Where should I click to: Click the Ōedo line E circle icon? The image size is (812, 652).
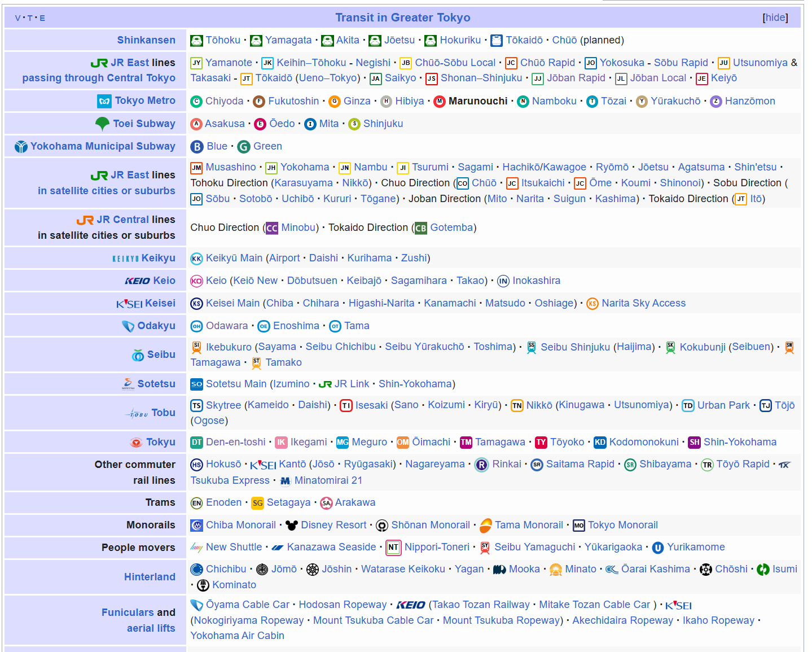(260, 124)
